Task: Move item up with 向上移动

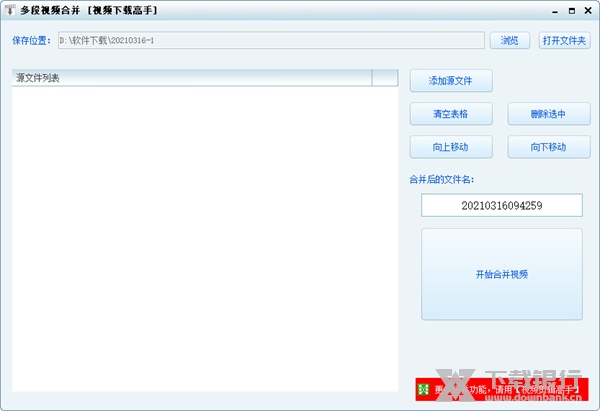Action: tap(451, 147)
